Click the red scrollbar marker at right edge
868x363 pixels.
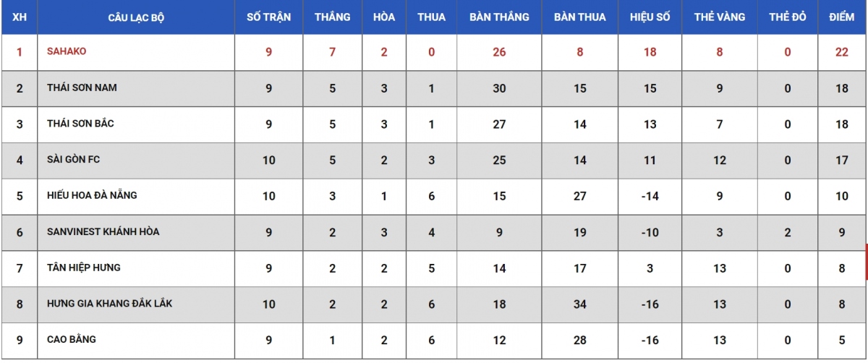(x=866, y=262)
